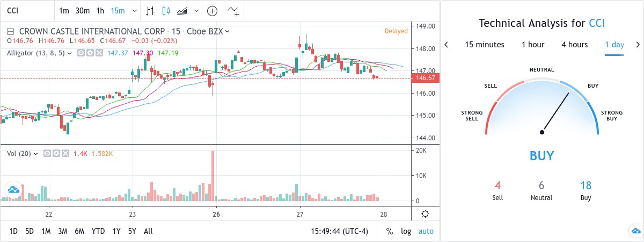Show All data range
The image size is (644, 242).
[148, 231]
